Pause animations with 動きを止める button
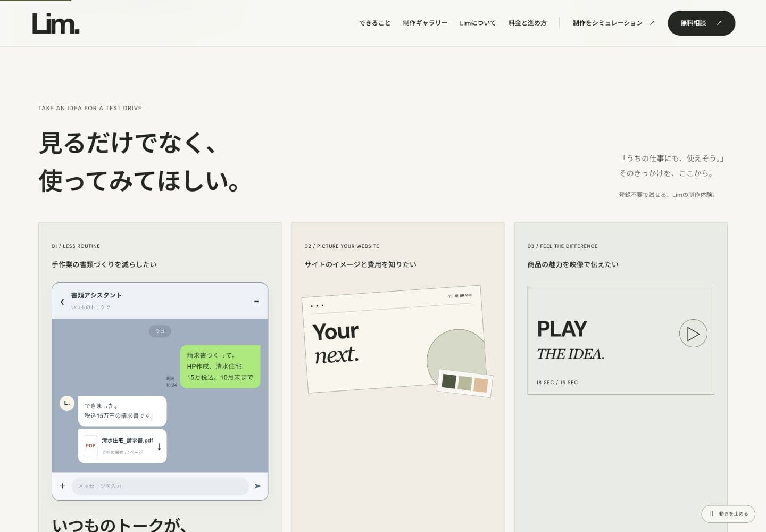766x532 pixels. click(728, 514)
